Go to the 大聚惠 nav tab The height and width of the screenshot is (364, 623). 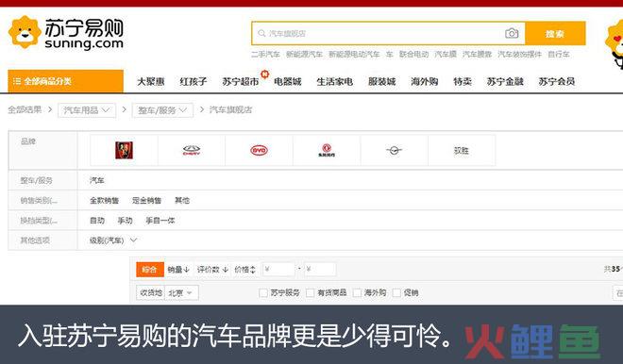coord(151,81)
